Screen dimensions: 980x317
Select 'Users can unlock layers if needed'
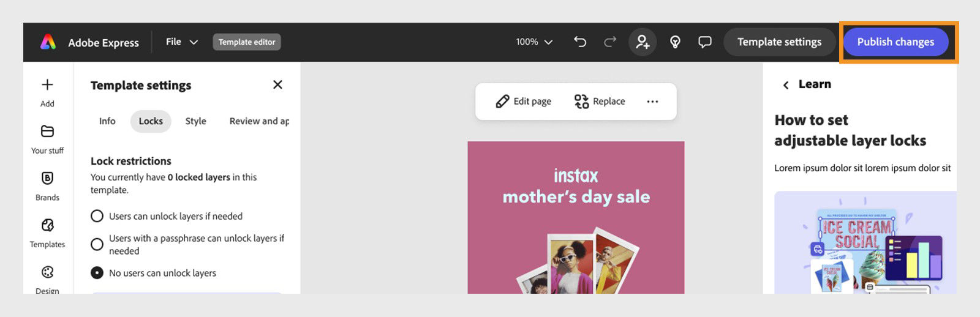click(97, 216)
